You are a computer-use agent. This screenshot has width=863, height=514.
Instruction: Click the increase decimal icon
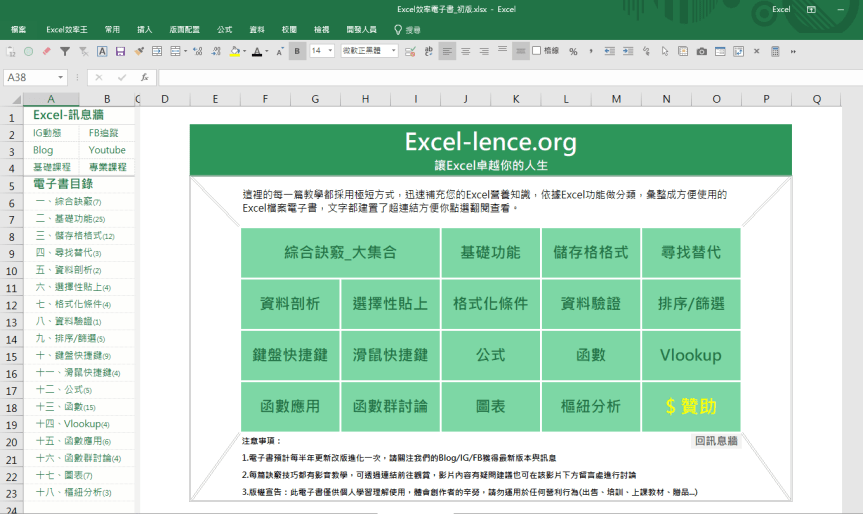pos(198,51)
